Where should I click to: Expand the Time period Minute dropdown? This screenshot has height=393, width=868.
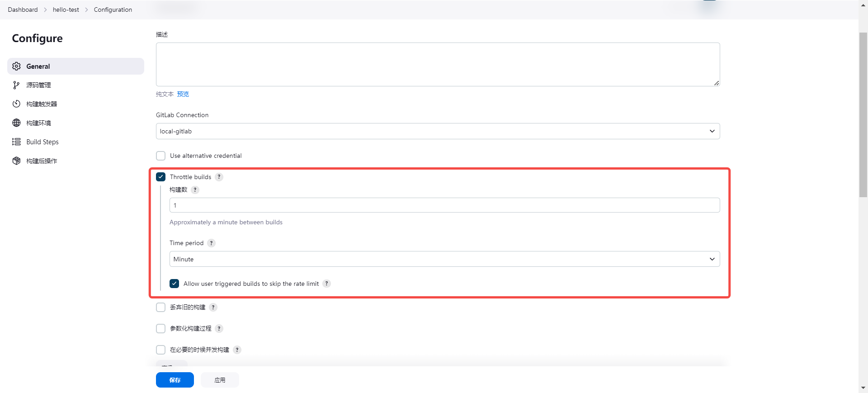(x=444, y=259)
